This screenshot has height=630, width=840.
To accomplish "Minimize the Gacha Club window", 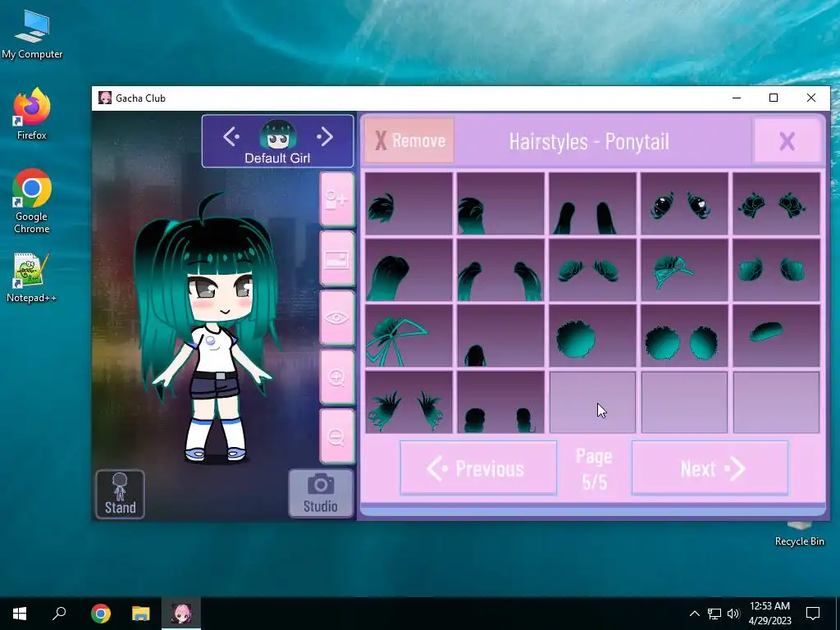I will pos(737,98).
